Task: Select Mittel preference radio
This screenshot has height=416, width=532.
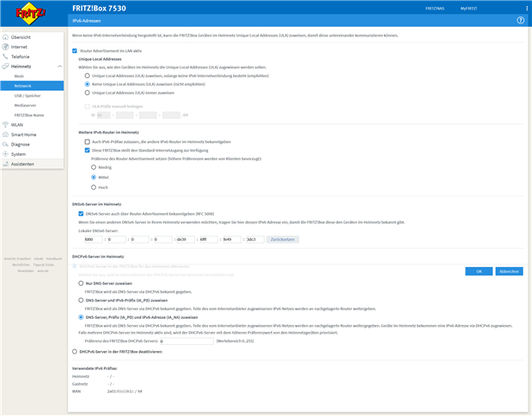Action: [x=94, y=177]
